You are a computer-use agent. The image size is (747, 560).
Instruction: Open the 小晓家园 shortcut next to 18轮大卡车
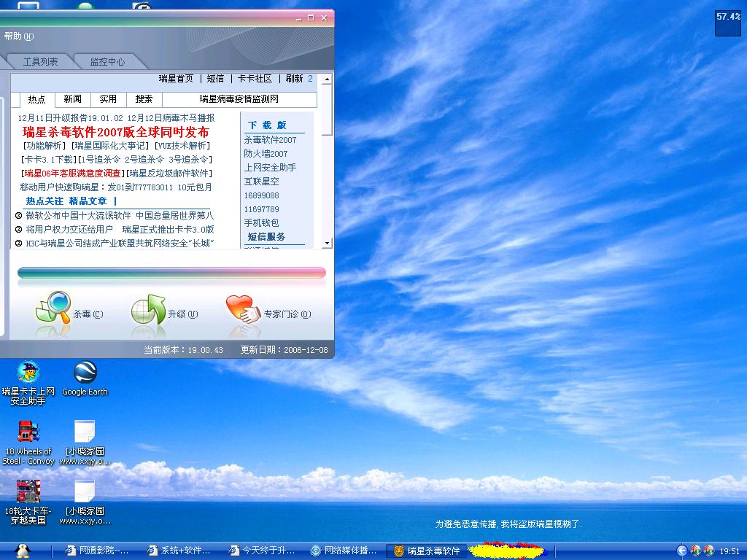[x=85, y=502]
